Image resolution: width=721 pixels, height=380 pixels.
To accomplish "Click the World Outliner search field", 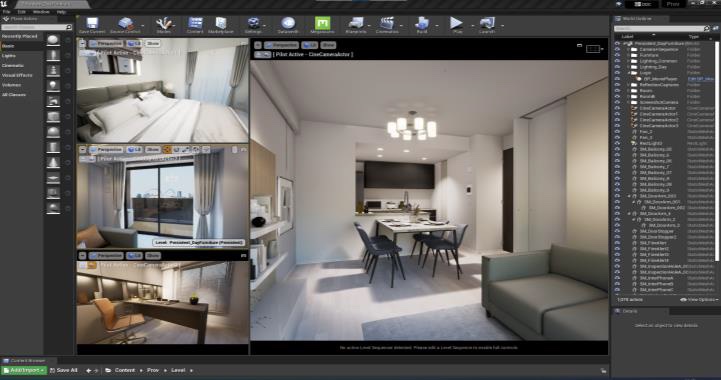I will tap(658, 29).
